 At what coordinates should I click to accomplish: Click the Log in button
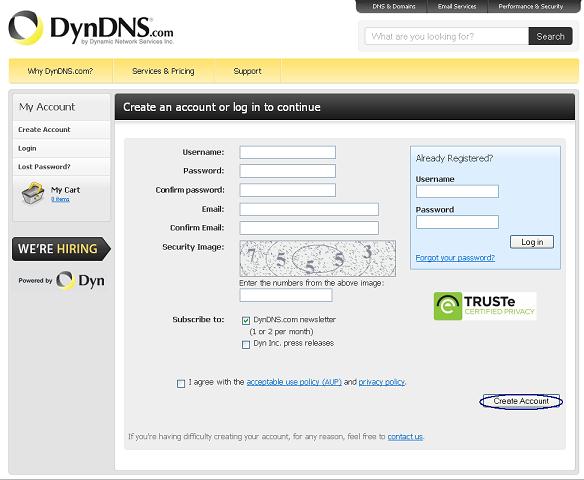coord(532,242)
